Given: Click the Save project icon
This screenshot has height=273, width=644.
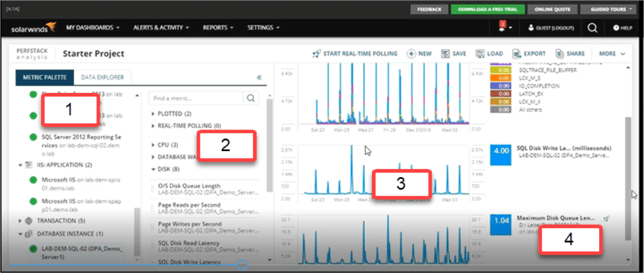Looking at the screenshot, I should pos(445,54).
